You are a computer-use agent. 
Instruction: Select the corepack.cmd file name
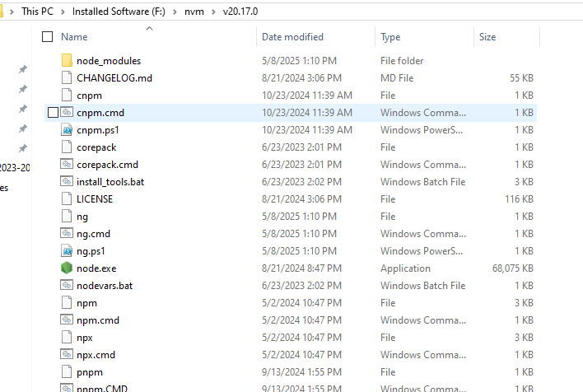tap(107, 165)
